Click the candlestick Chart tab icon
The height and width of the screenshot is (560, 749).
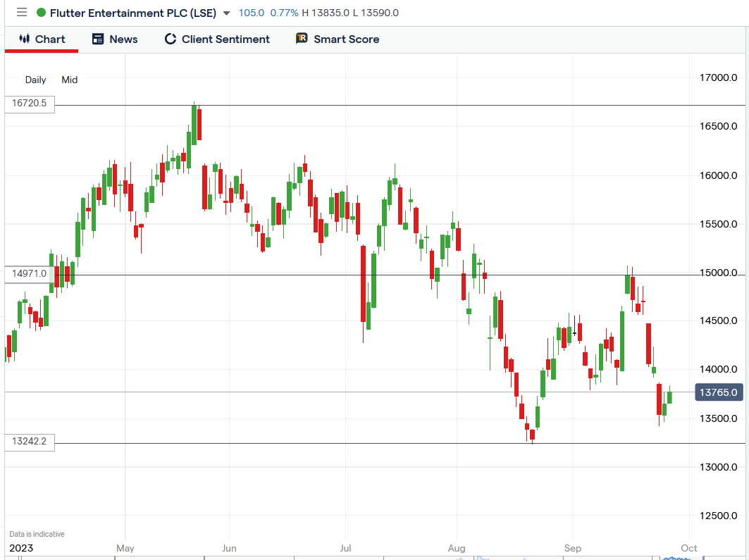[25, 39]
